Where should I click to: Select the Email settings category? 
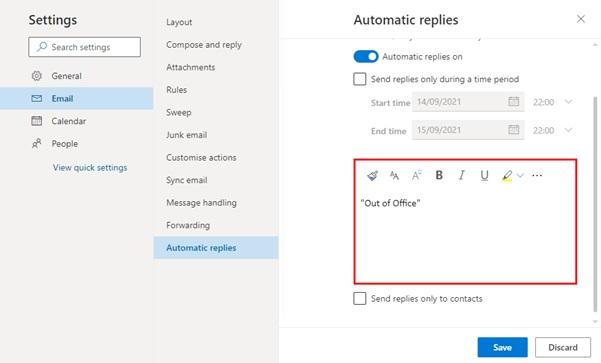point(77,99)
